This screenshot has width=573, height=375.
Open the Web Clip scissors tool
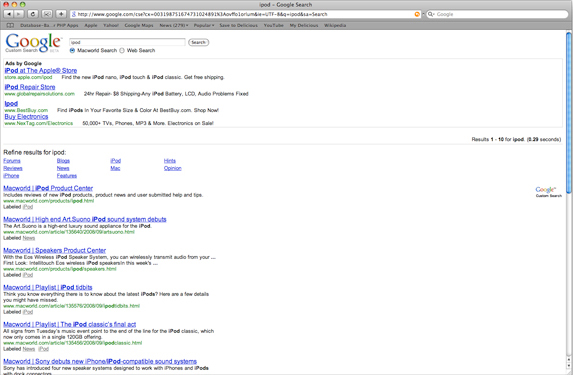pyautogui.click(x=47, y=14)
